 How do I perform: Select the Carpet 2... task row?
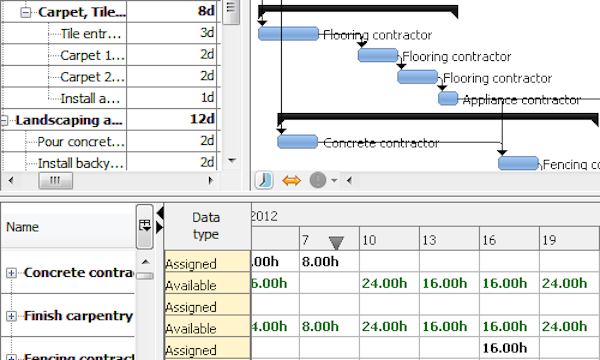pyautogui.click(x=92, y=77)
